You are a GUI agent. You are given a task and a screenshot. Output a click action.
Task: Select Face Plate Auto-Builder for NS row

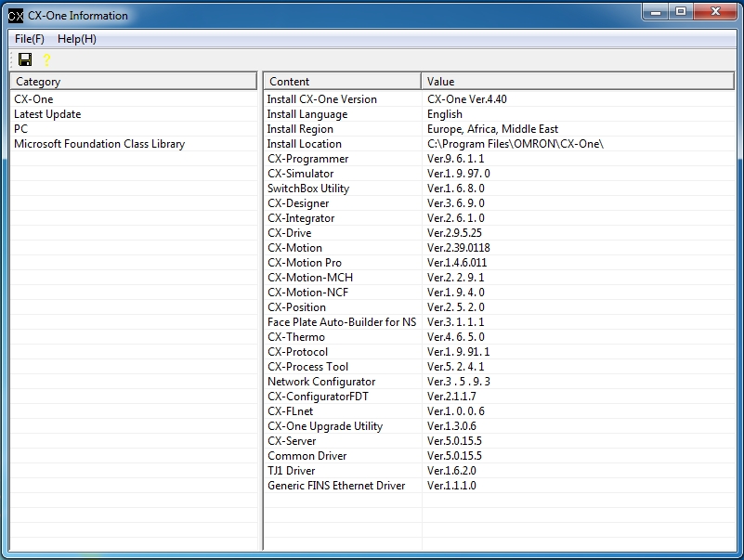[499, 322]
